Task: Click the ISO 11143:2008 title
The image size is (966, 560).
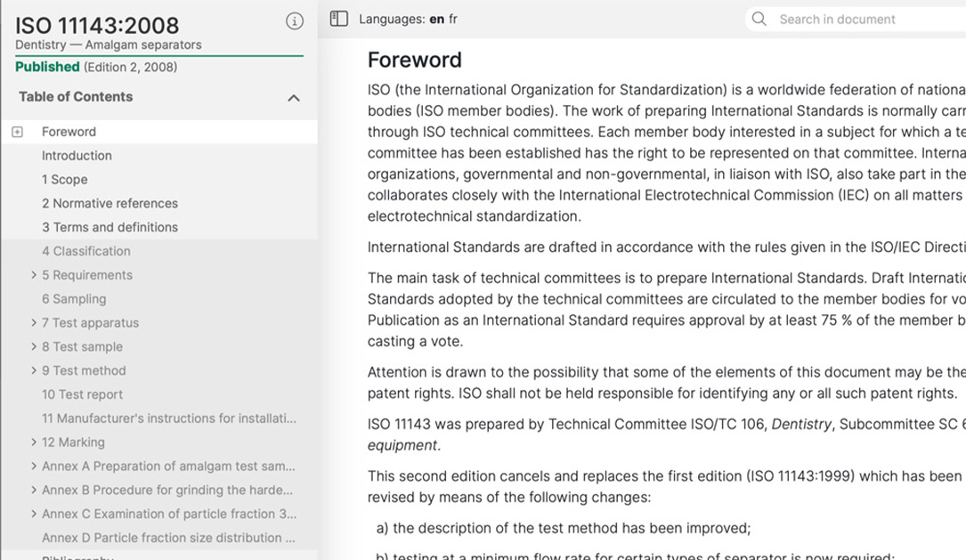Action: pos(97,25)
